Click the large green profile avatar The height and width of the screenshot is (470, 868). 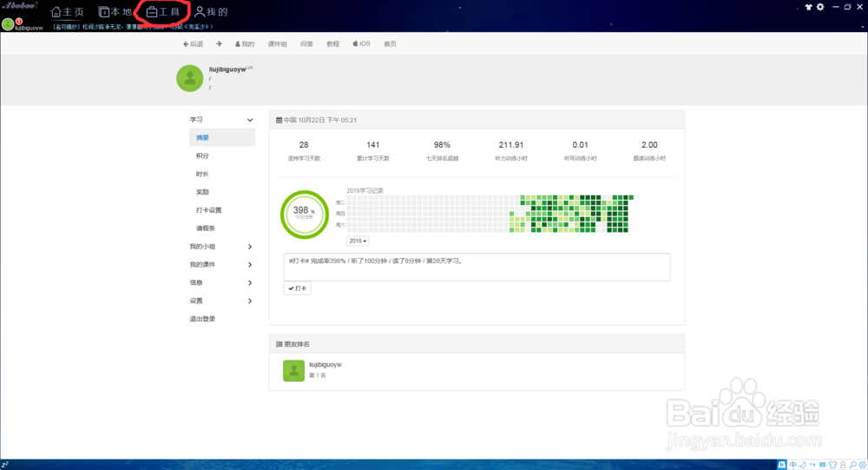pos(190,78)
